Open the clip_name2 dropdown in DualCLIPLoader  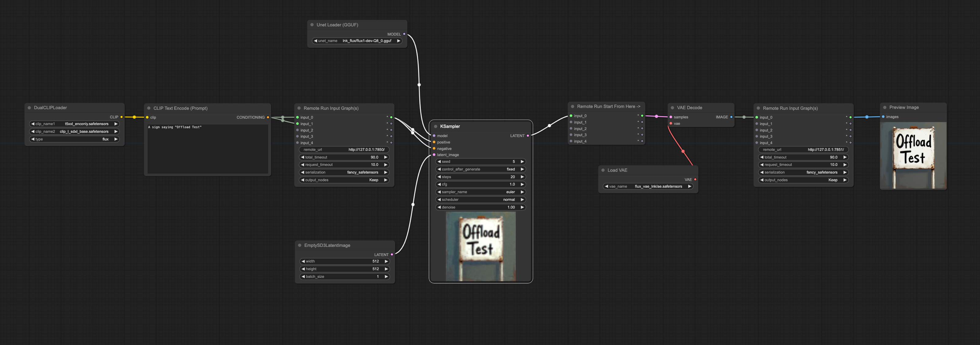(75, 131)
